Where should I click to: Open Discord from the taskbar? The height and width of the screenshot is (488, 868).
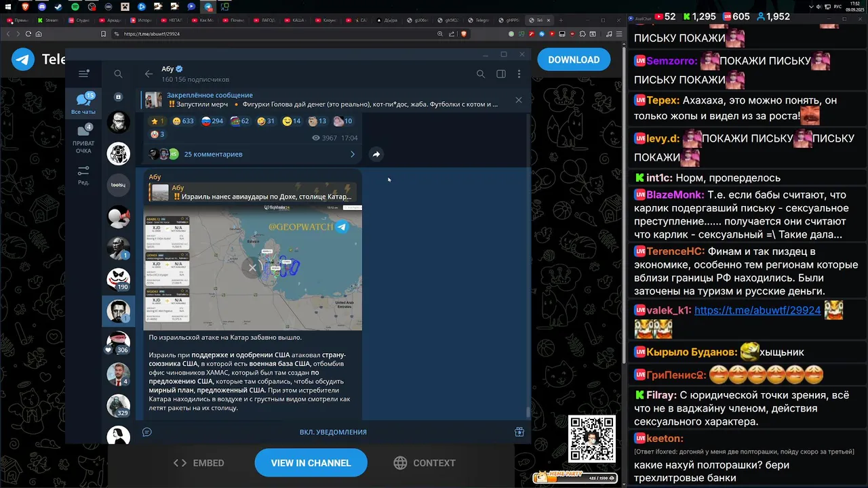pyautogui.click(x=42, y=7)
